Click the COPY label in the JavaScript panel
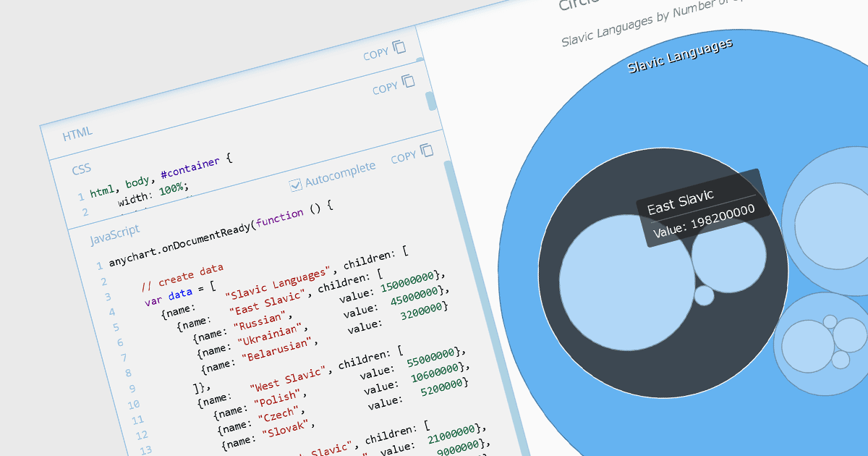 point(404,157)
